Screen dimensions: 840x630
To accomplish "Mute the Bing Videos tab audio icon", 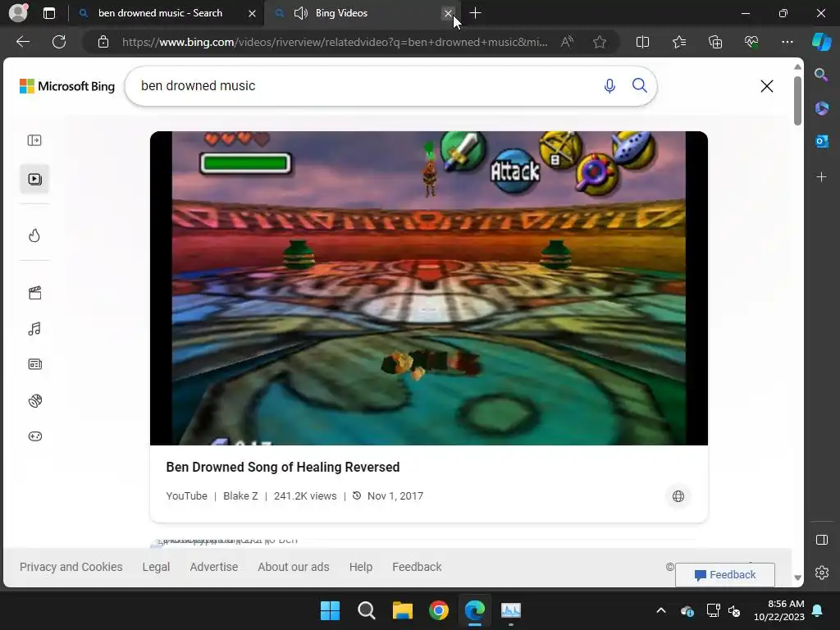I will (300, 13).
